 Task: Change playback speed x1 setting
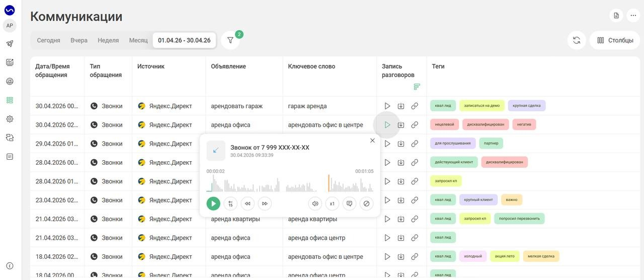pyautogui.click(x=332, y=203)
